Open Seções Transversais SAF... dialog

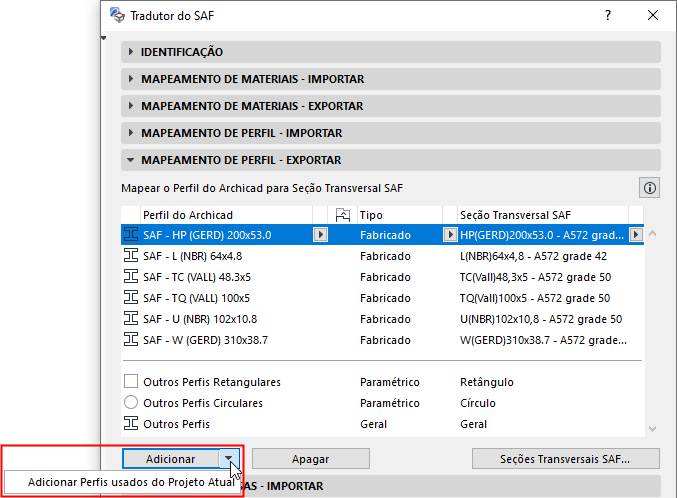pyautogui.click(x=565, y=459)
